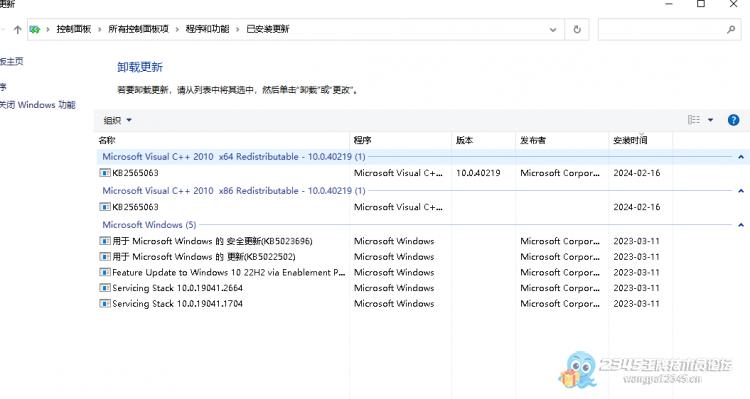Click the chevron after 所有控制面板项 breadcrumb

[x=177, y=30]
